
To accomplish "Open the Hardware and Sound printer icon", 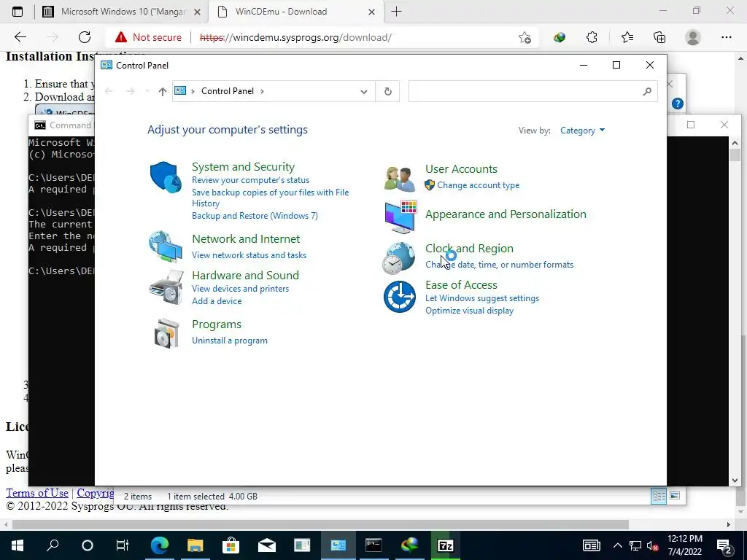I will pos(166,287).
